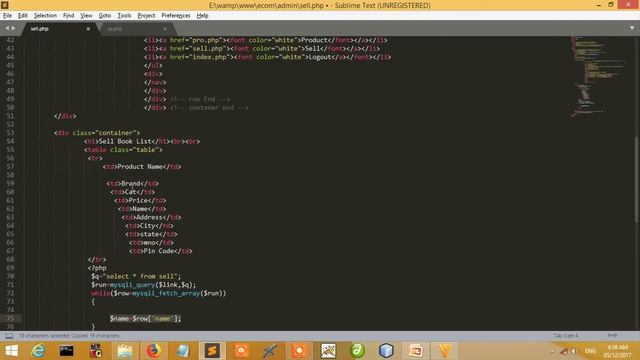Click the opening <?php tag
This screenshot has width=640, height=360.
pyautogui.click(x=97, y=268)
